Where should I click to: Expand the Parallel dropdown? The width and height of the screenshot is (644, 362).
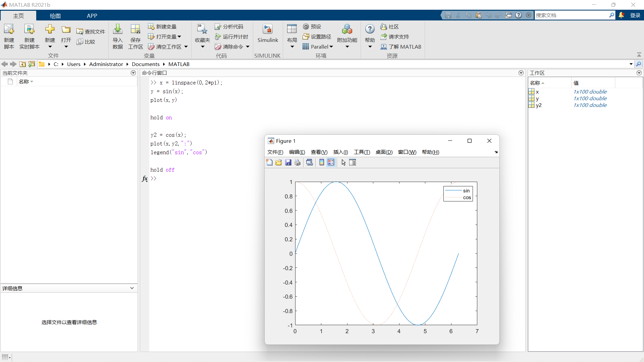(331, 47)
